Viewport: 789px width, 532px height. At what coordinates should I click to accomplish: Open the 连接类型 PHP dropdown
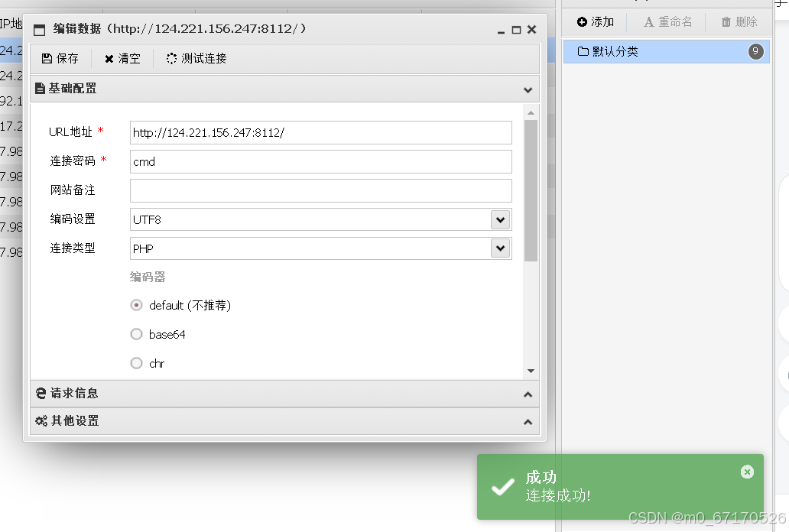click(x=500, y=248)
